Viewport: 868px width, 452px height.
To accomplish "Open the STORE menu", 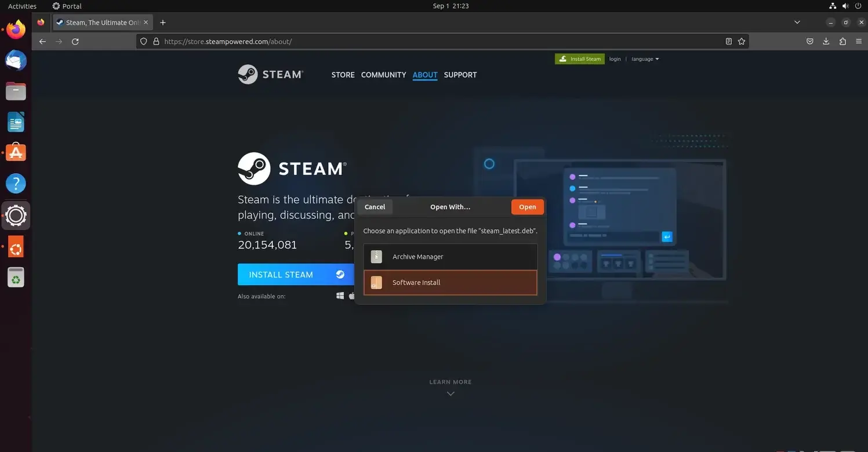I will 343,75.
